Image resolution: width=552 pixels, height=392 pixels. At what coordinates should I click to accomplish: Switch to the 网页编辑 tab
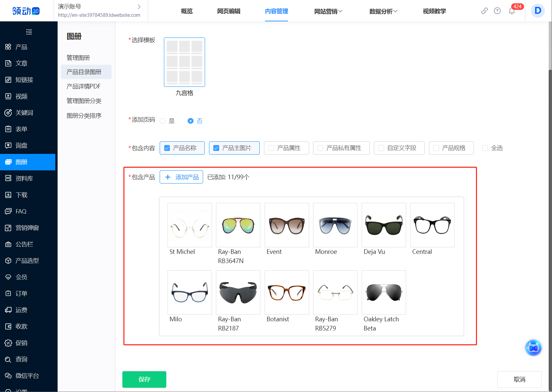click(229, 11)
